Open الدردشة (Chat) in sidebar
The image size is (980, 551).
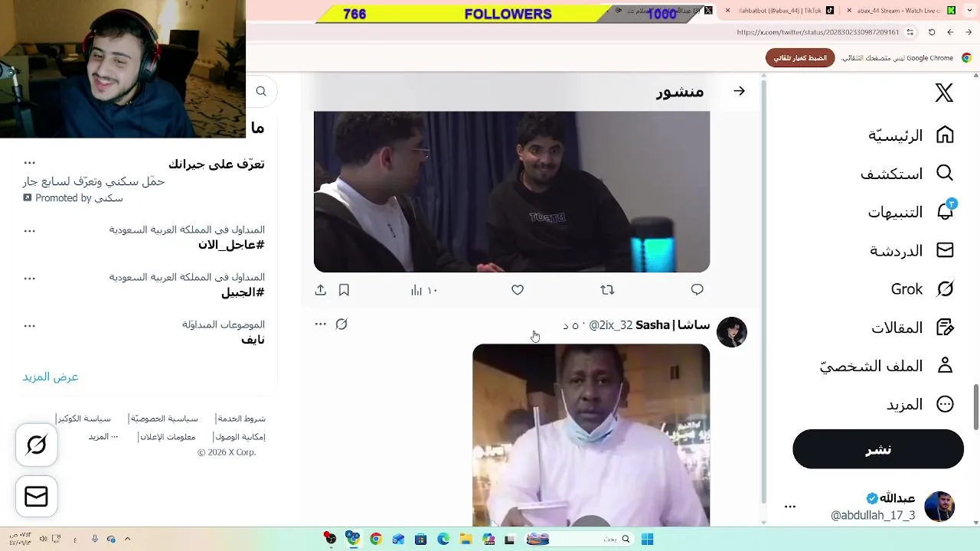tap(911, 250)
